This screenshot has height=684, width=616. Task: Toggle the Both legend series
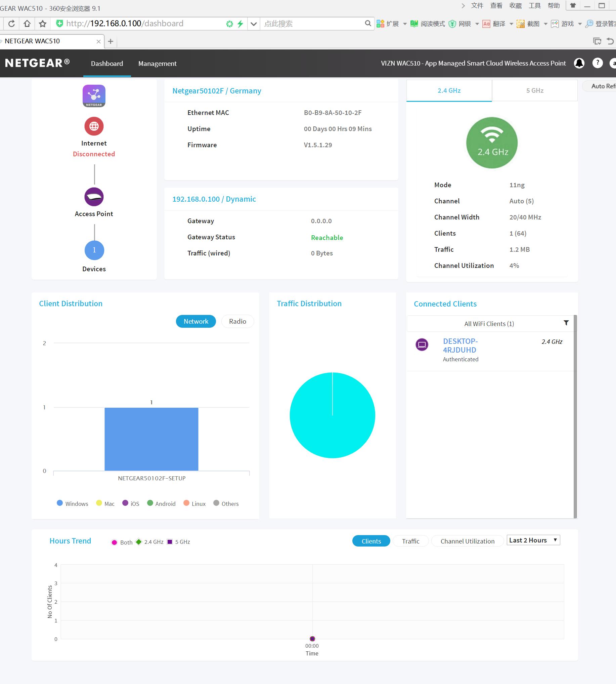point(122,542)
